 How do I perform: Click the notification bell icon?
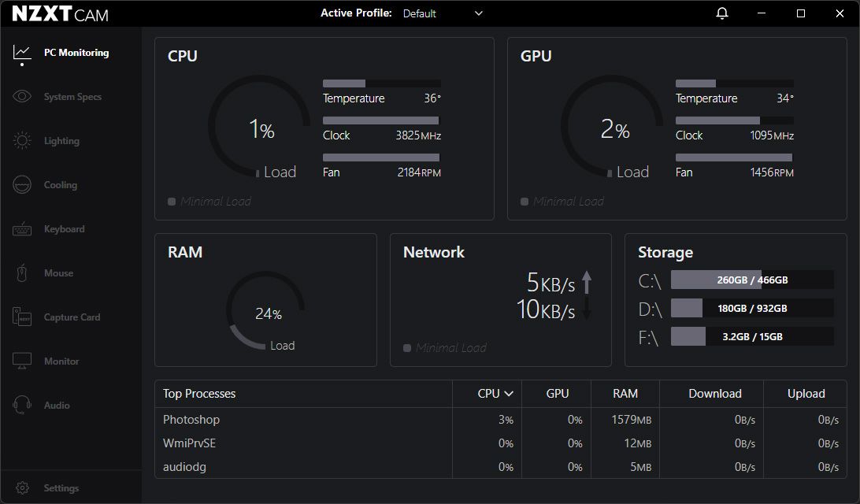coord(721,13)
